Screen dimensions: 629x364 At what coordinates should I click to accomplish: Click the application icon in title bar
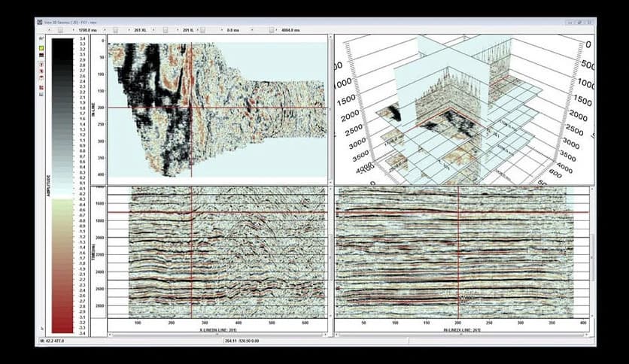pyautogui.click(x=40, y=22)
